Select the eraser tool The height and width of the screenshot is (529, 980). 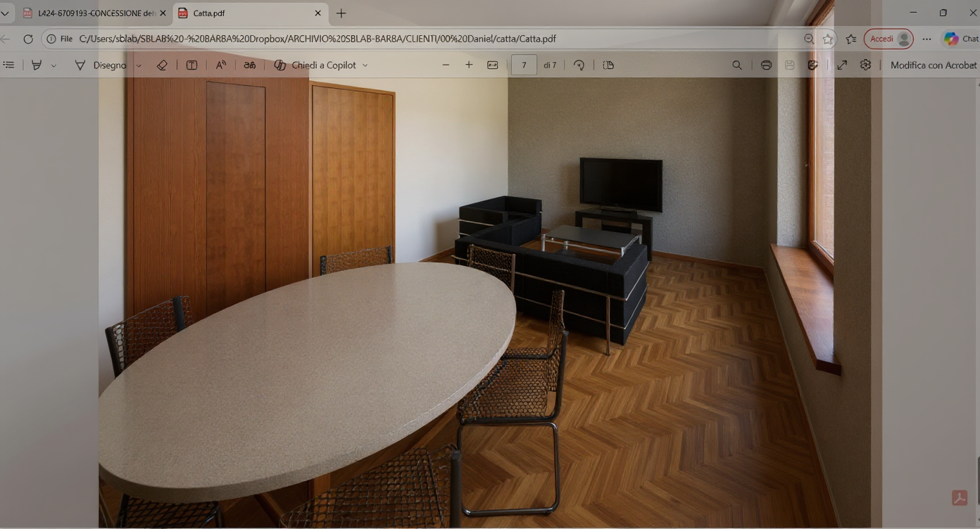pyautogui.click(x=162, y=65)
